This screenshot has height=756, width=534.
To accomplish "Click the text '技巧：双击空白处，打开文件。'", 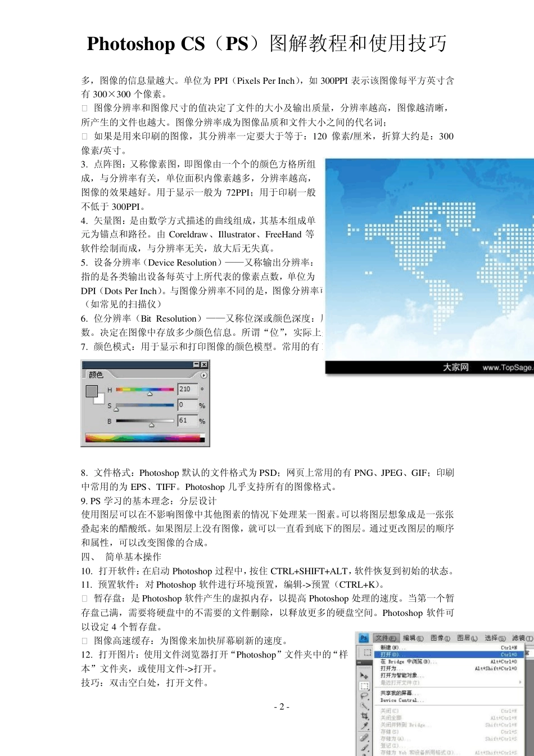I will pos(145,683).
